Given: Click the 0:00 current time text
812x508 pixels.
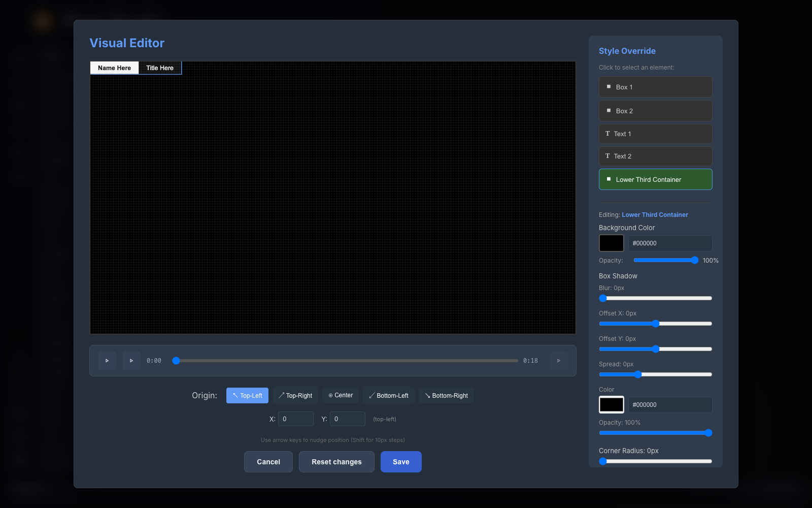Looking at the screenshot, I should tap(154, 361).
